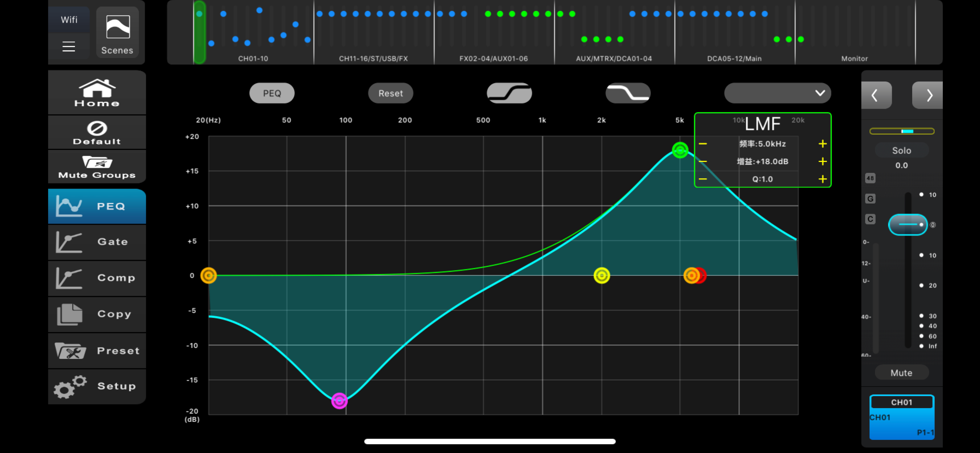Open the Scenes panel icon
This screenshot has width=980, height=453.
[x=117, y=32]
